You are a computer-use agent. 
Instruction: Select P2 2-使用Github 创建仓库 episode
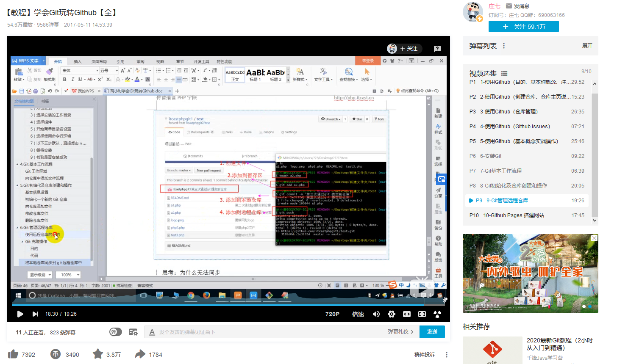528,97
